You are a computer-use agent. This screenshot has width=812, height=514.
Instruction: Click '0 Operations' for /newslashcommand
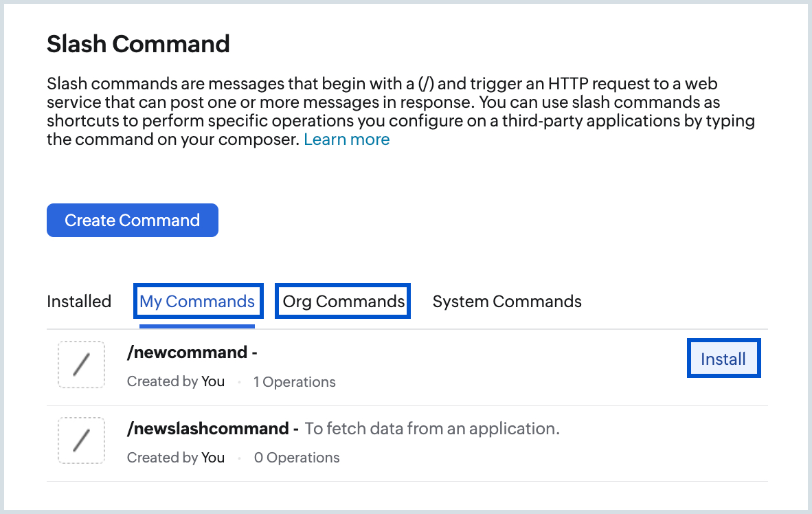(296, 457)
